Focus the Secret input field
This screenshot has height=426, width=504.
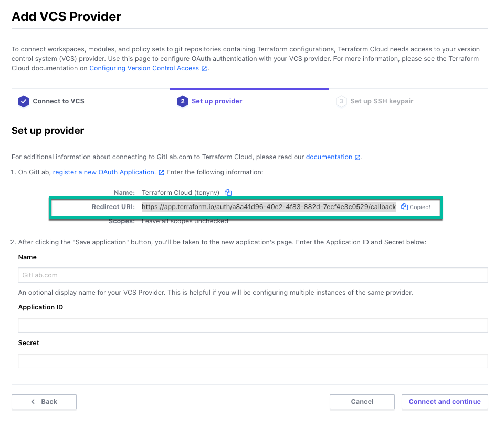click(253, 361)
